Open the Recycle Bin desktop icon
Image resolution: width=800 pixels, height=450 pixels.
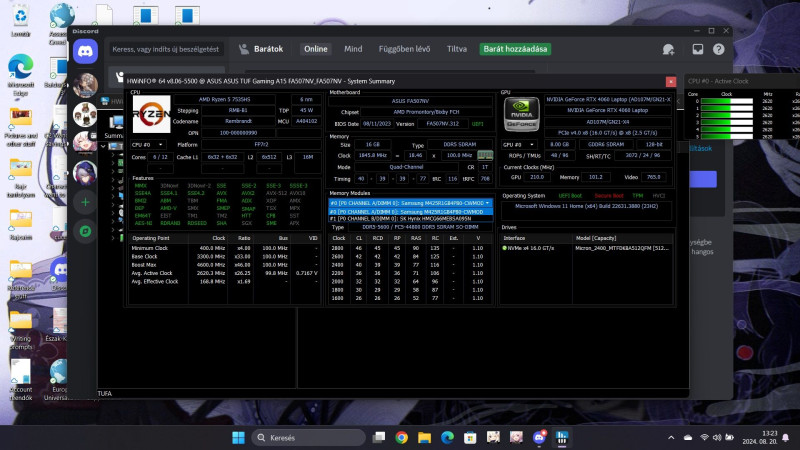(x=20, y=21)
